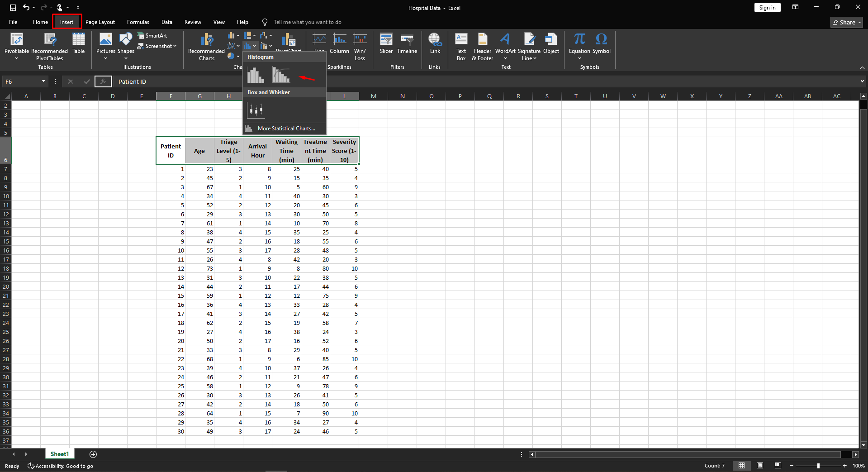Open Ribbon Display Options
This screenshot has width=868, height=472.
pos(795,7)
